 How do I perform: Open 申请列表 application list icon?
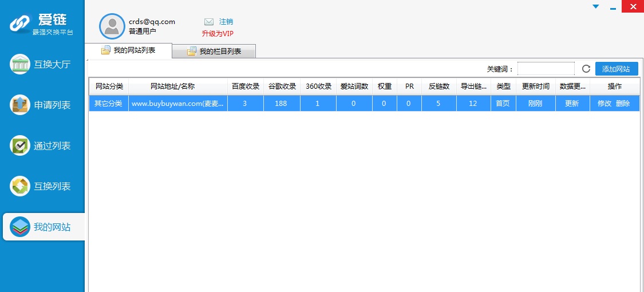[21, 105]
